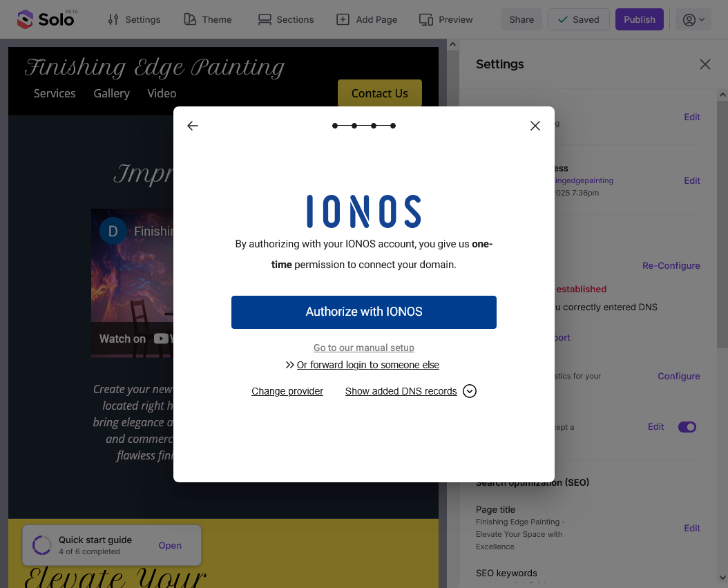728x588 pixels.
Task: Click the Finishing Edge Painting site title
Action: (154, 67)
